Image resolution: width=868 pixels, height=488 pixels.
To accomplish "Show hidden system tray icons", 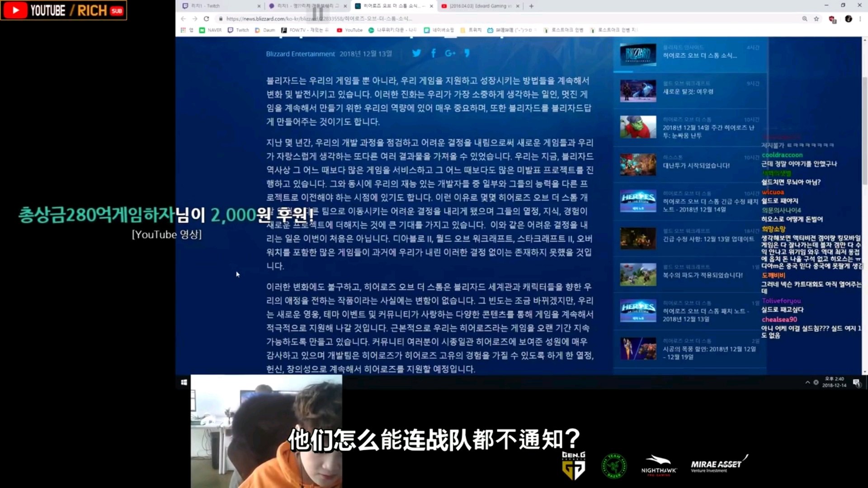I will (x=807, y=382).
